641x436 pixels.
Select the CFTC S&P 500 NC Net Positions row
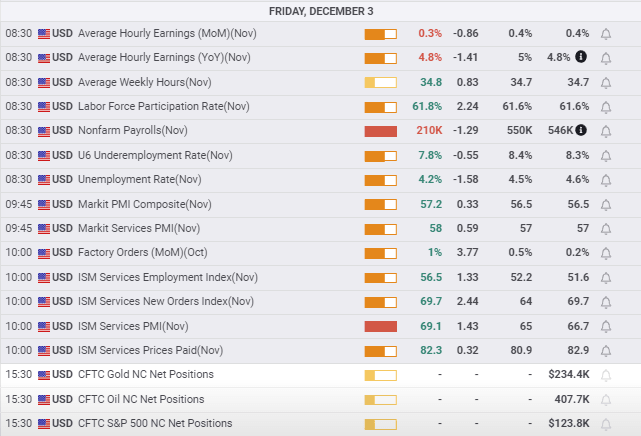point(154,424)
